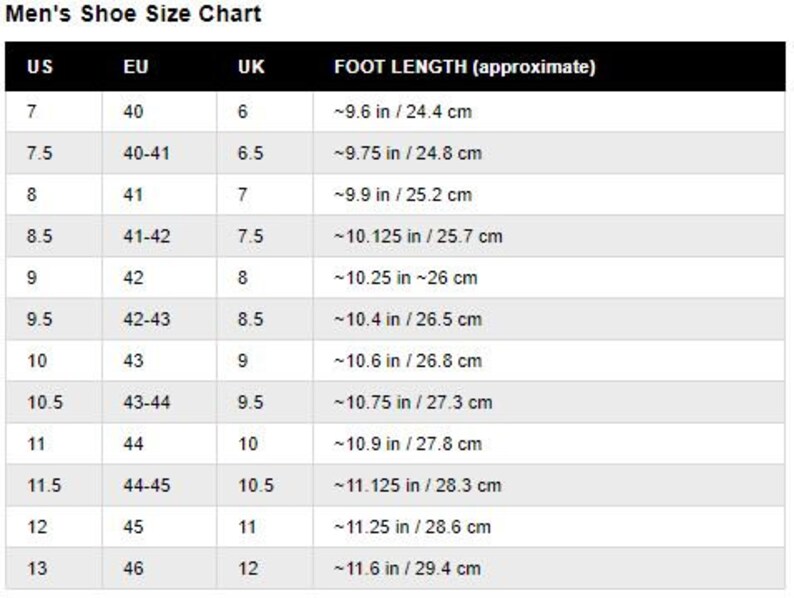The image size is (794, 598).
Task: Select the ~10.125 in / 25.7 cm cell
Action: point(549,236)
